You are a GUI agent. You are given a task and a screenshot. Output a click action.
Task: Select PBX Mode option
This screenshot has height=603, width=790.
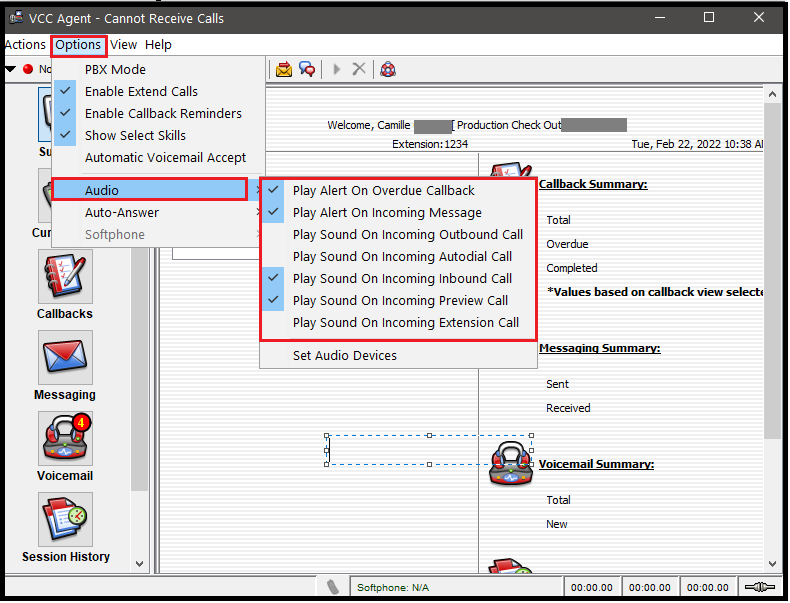coord(158,70)
